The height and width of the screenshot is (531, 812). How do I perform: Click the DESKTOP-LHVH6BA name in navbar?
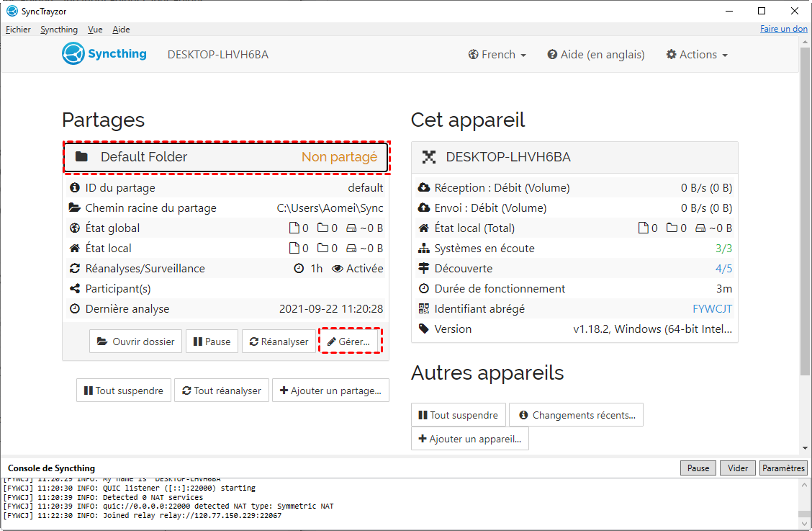click(x=218, y=55)
